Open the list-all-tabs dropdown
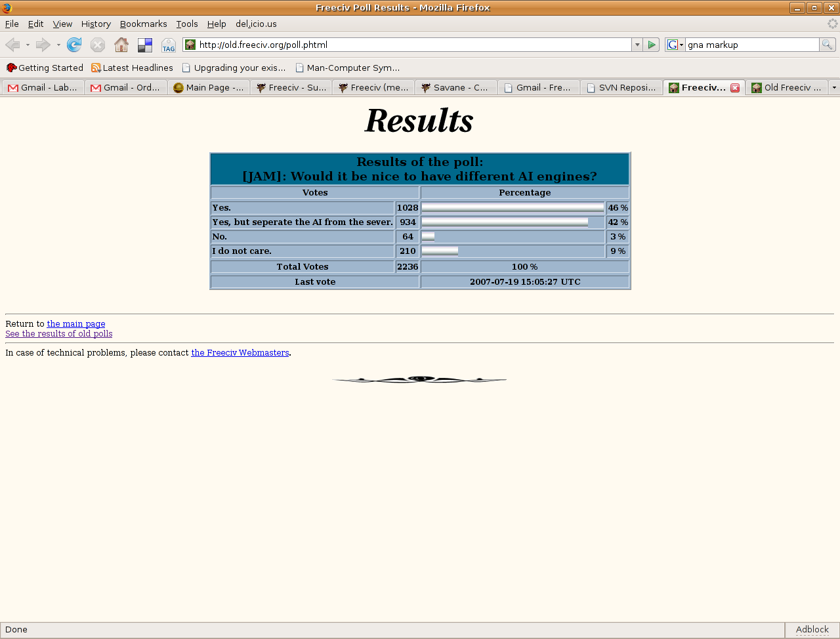This screenshot has width=840, height=639. click(834, 87)
